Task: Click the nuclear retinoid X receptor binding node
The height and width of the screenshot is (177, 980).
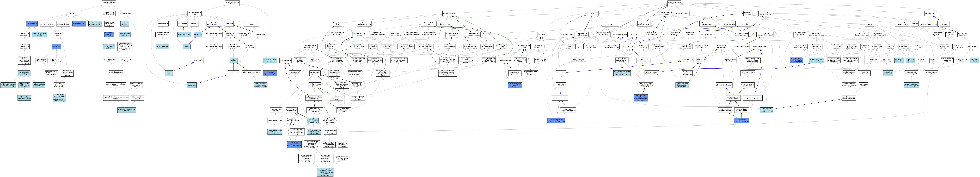Action: click(x=24, y=98)
